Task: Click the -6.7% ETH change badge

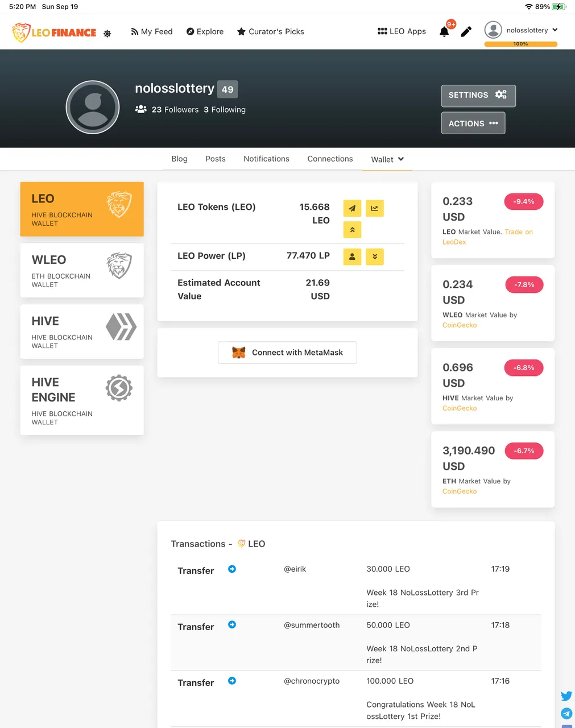Action: click(524, 450)
